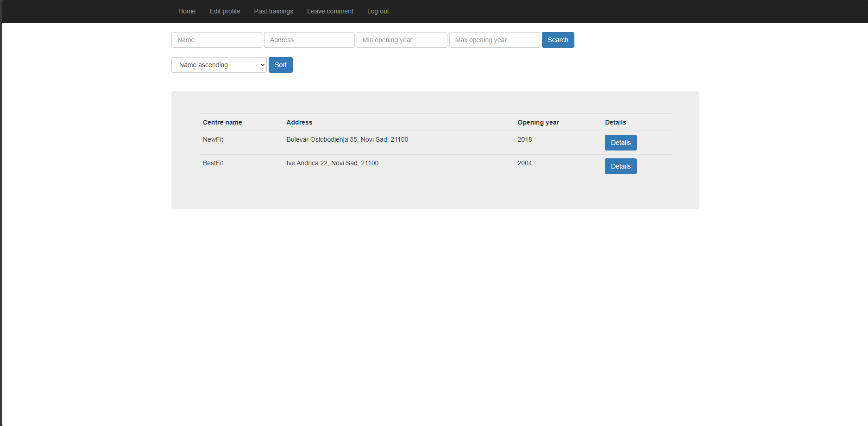Click the Centre name column header
The width and height of the screenshot is (868, 426).
(x=222, y=122)
